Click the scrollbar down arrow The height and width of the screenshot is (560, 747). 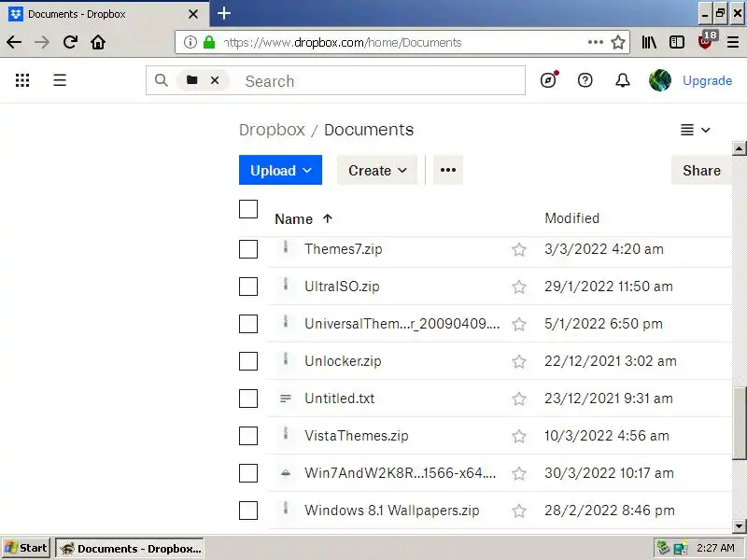click(x=740, y=526)
